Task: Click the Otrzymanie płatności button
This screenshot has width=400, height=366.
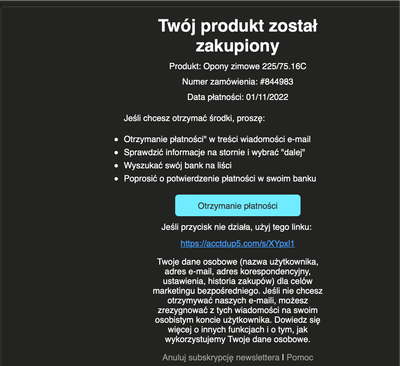Action: pyautogui.click(x=238, y=206)
